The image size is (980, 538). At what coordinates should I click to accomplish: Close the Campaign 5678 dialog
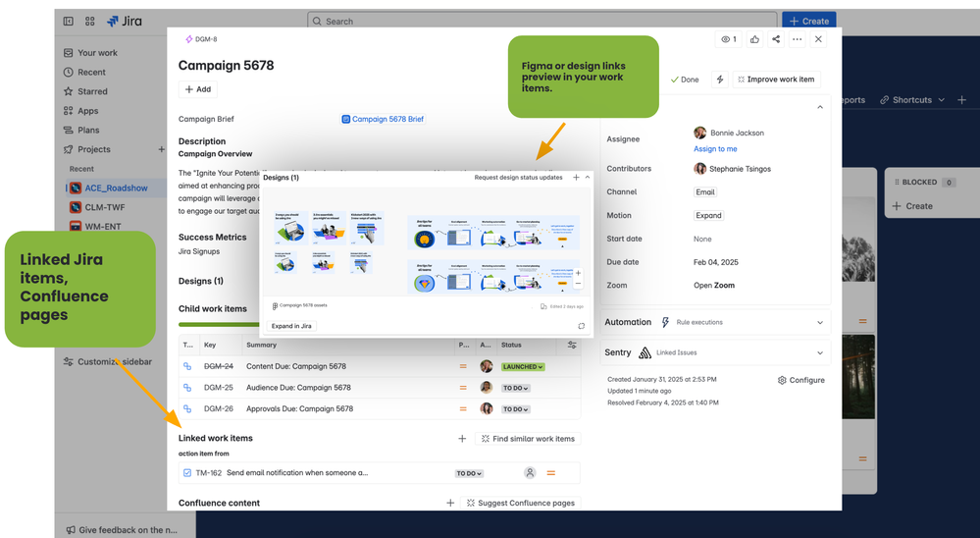818,39
